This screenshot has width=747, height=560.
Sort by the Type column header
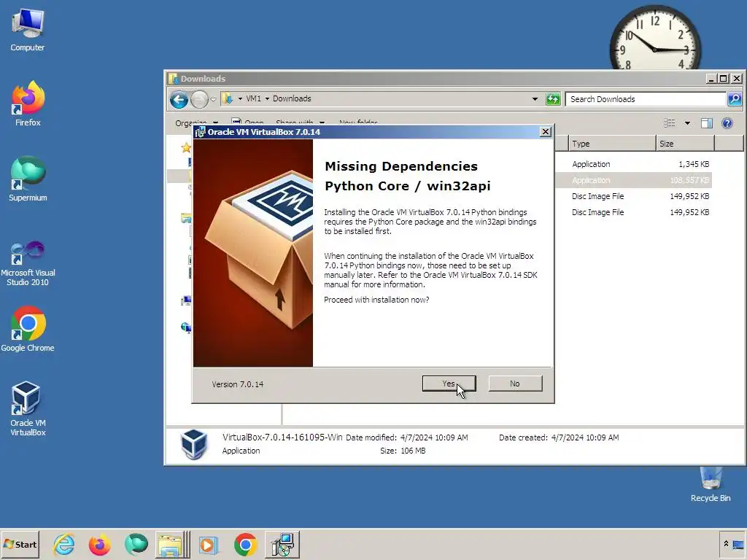click(x=612, y=144)
